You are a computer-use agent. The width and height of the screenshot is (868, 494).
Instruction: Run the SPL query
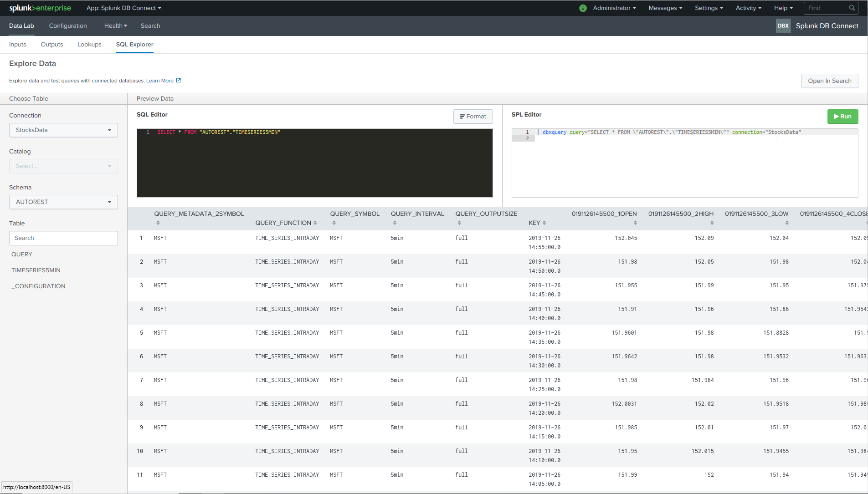pyautogui.click(x=842, y=117)
